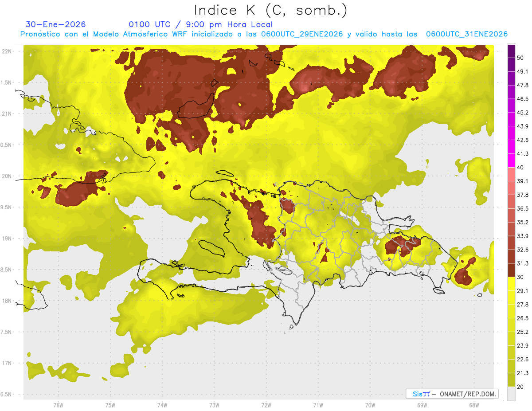Click the "25.2" color scale value

[523, 332]
